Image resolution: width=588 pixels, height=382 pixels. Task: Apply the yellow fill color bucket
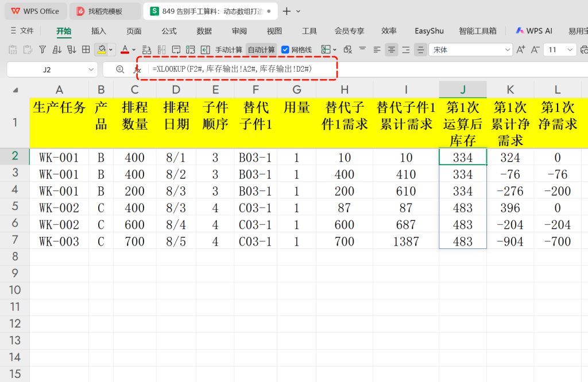pyautogui.click(x=102, y=49)
